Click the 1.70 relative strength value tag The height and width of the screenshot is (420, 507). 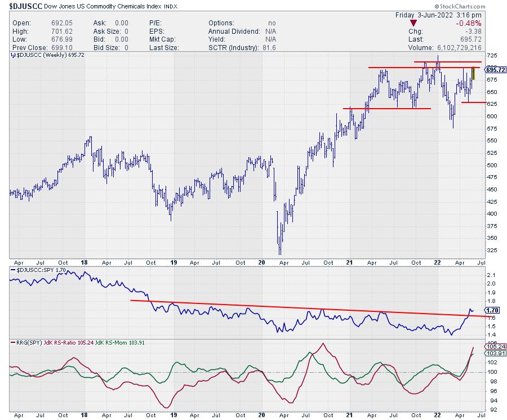tap(491, 310)
